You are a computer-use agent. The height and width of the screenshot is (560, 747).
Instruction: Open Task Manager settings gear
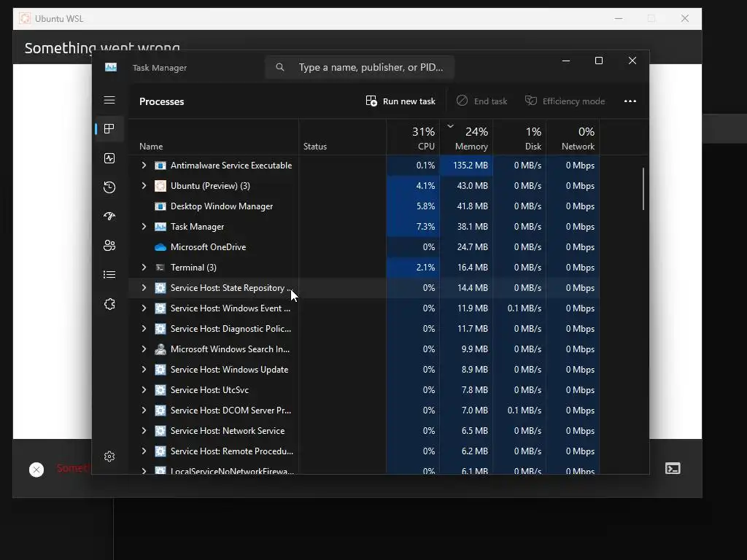click(109, 456)
